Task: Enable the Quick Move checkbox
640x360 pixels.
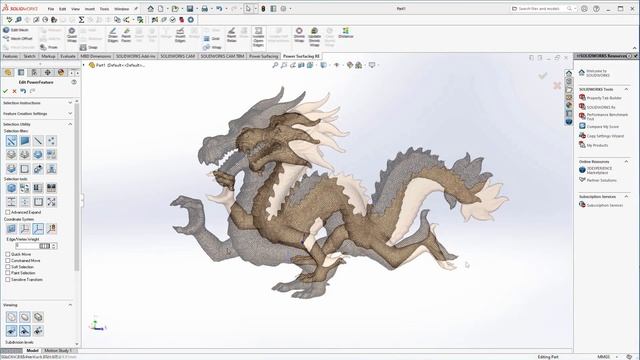Action: (x=8, y=254)
